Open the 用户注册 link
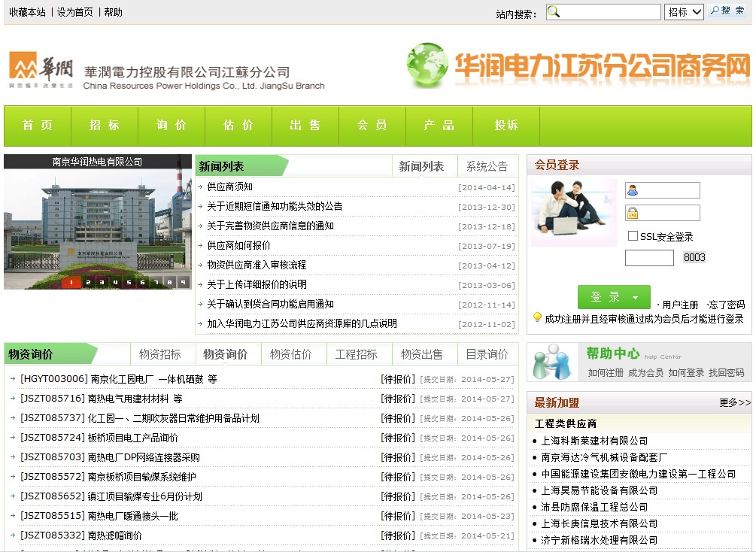The image size is (756, 552). click(x=680, y=305)
